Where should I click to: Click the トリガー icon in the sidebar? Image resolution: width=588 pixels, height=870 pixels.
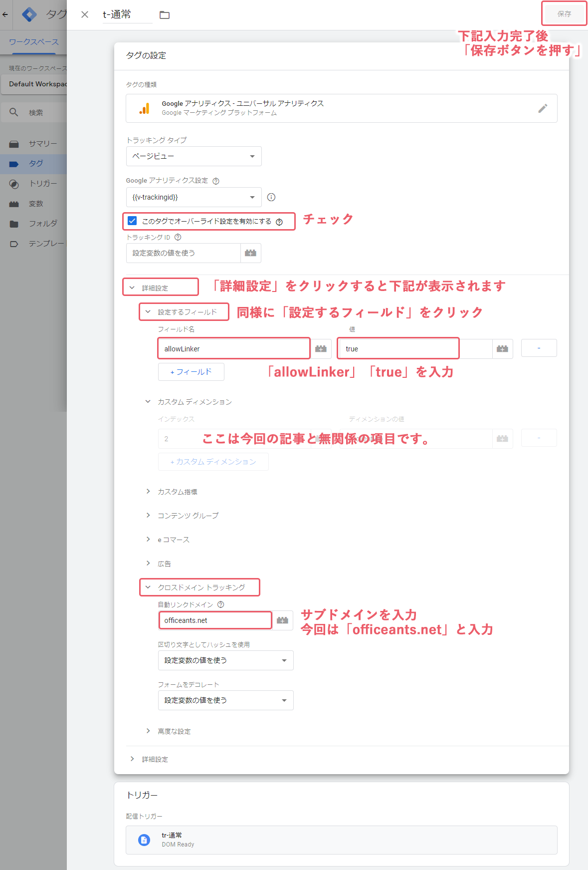[x=14, y=184]
